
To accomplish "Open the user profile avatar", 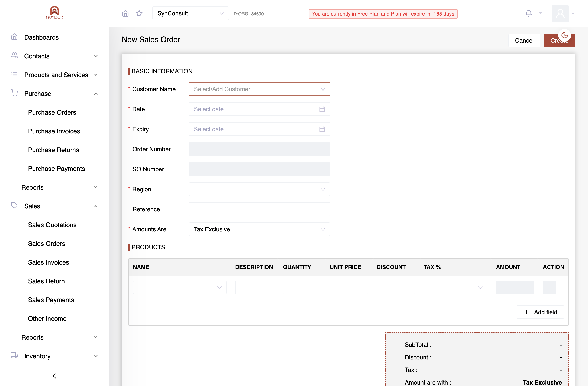I will point(560,14).
